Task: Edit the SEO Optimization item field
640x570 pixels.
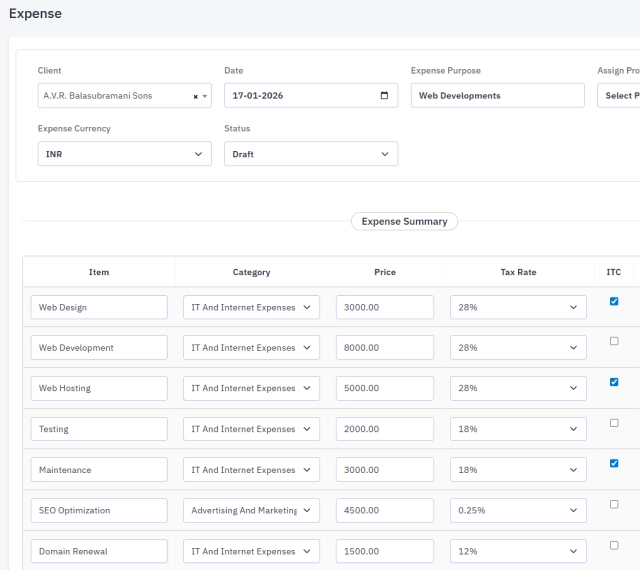Action: pos(99,510)
